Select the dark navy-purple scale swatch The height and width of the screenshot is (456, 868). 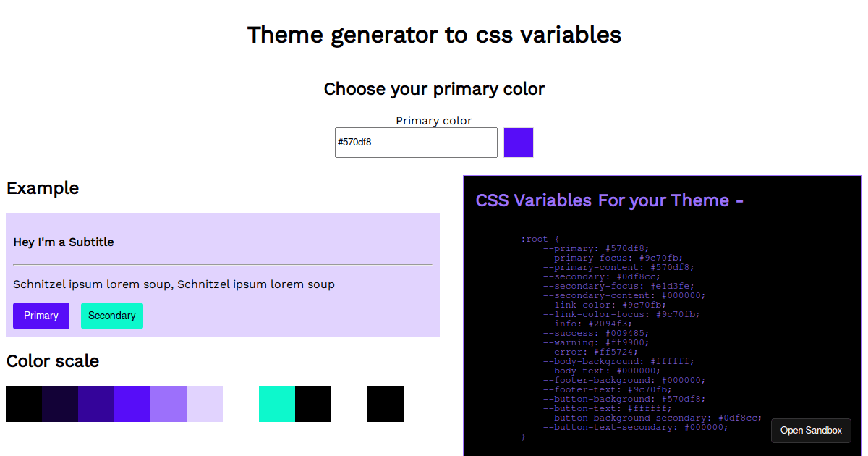click(60, 404)
